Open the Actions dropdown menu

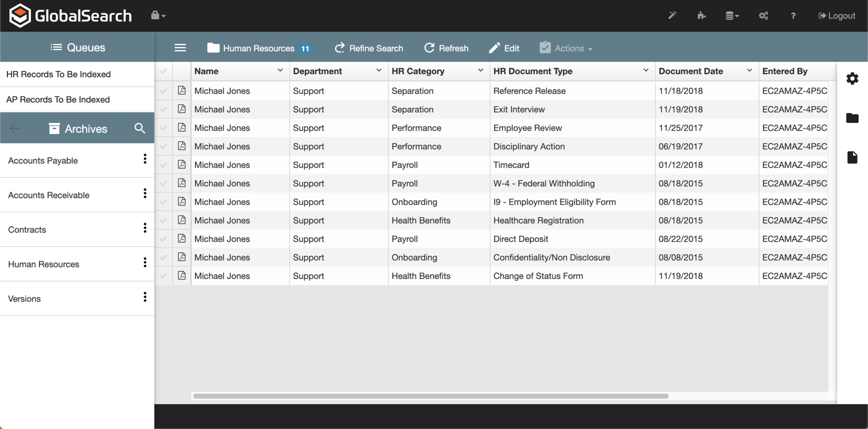click(566, 48)
